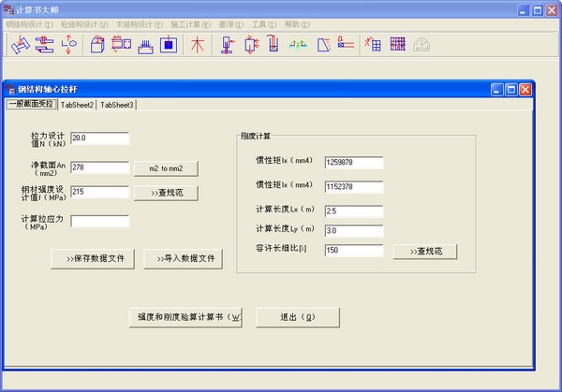Screen dimensions: 562x392
Task: Click the U-shaped vessel toolbar icon
Action: pyautogui.click(x=274, y=43)
